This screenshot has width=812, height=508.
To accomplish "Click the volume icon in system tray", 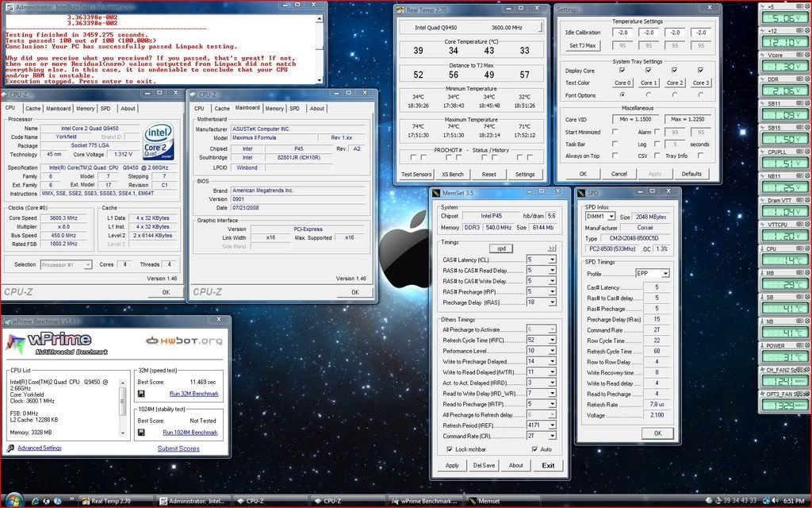I will [776, 501].
